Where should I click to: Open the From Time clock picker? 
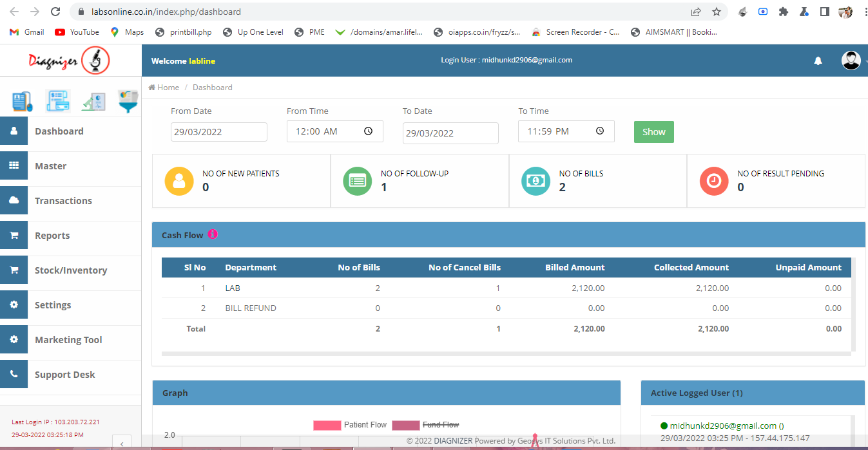tap(368, 131)
